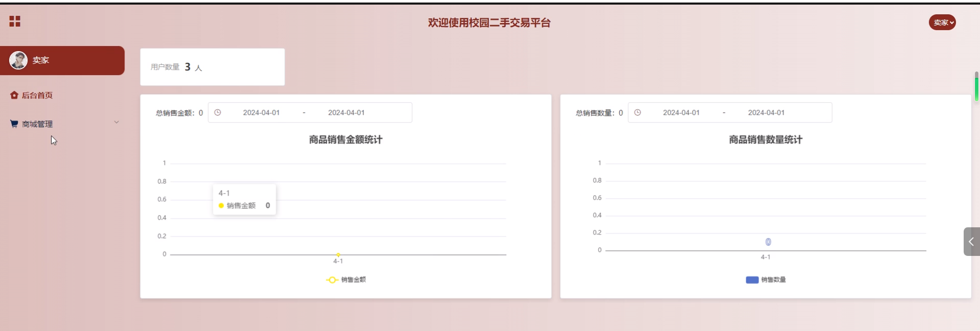Open the 卖家 user dropdown at top right

coord(942,22)
